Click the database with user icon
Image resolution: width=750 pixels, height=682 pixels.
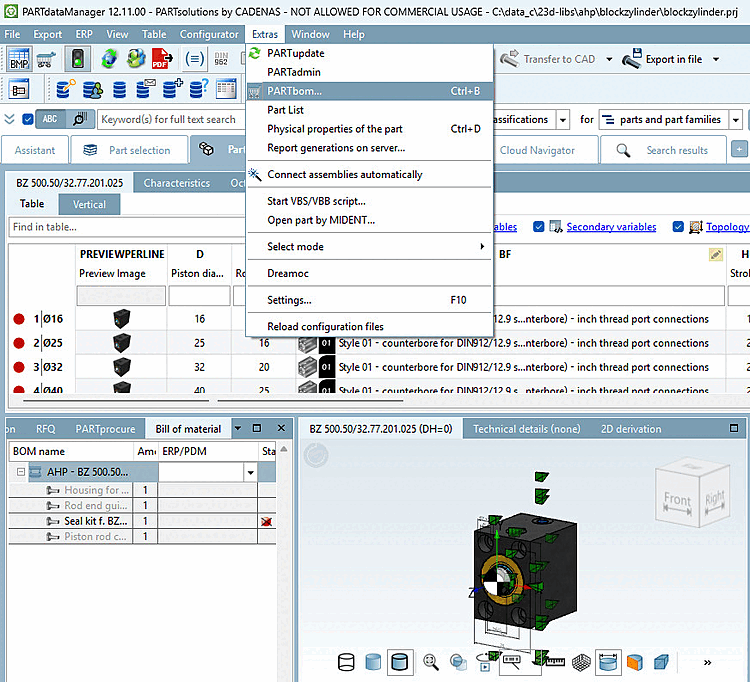click(x=92, y=89)
